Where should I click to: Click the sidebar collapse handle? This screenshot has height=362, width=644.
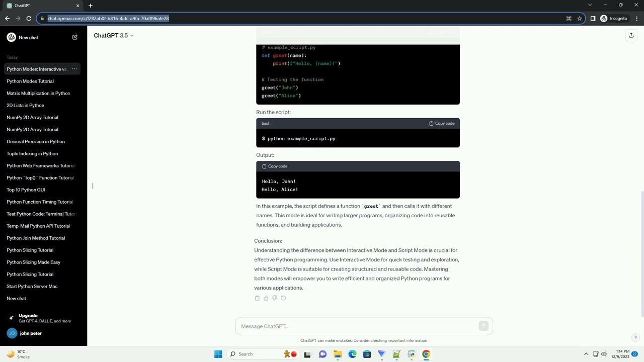[92, 186]
